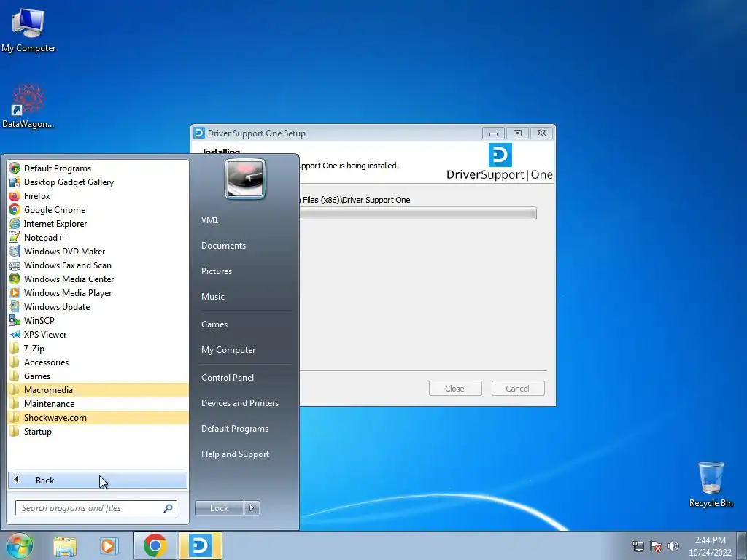Open XPS Viewer
747x560 pixels.
[98, 334]
